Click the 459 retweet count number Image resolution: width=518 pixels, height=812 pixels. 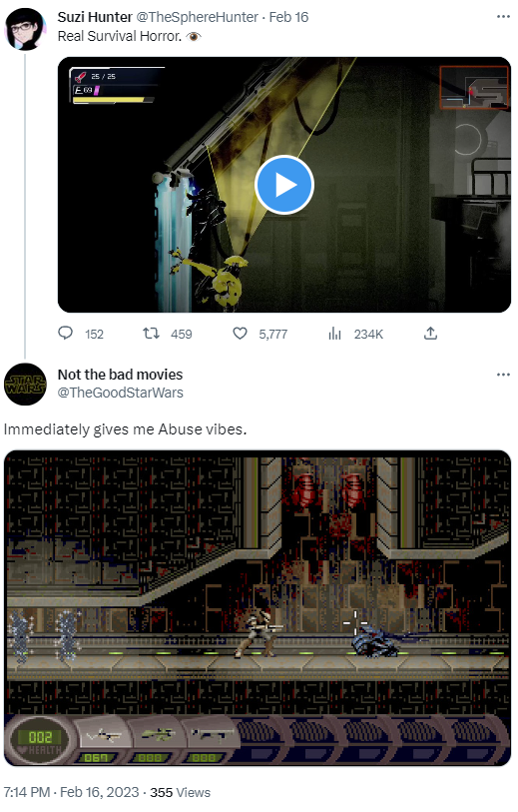click(x=181, y=334)
